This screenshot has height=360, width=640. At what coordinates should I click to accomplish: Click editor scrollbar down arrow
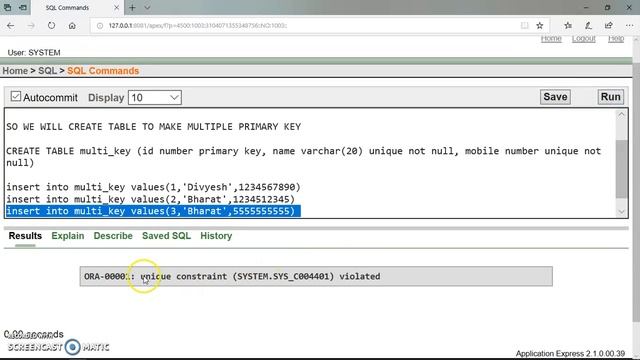621,211
